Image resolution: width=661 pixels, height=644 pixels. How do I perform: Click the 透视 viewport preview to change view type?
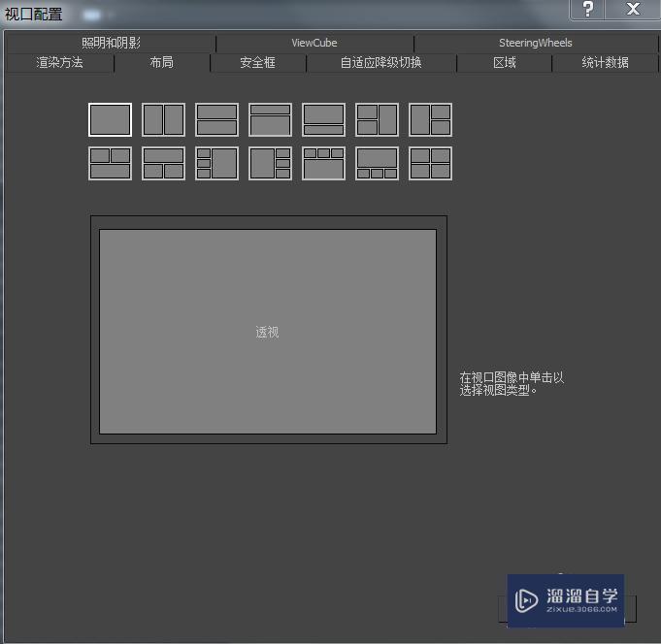(268, 332)
